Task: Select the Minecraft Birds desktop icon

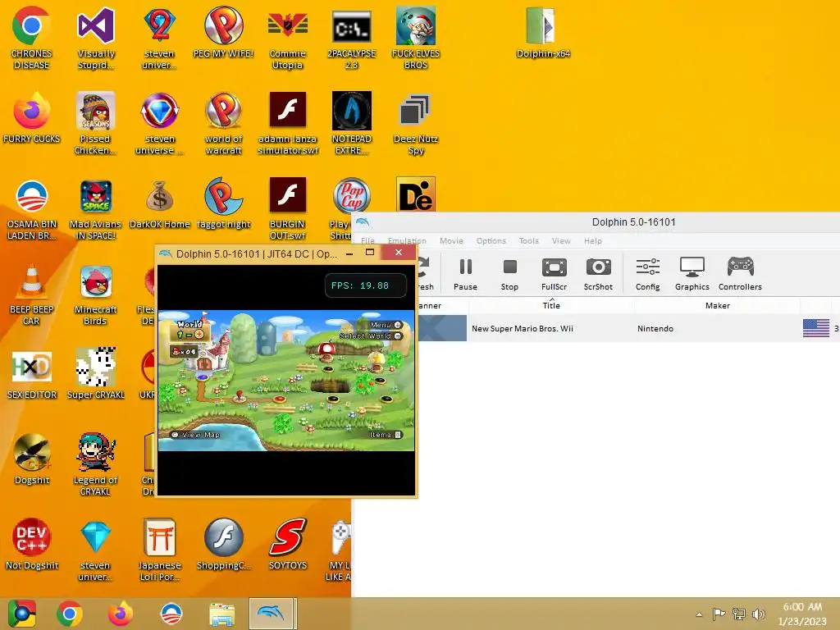Action: [x=96, y=294]
